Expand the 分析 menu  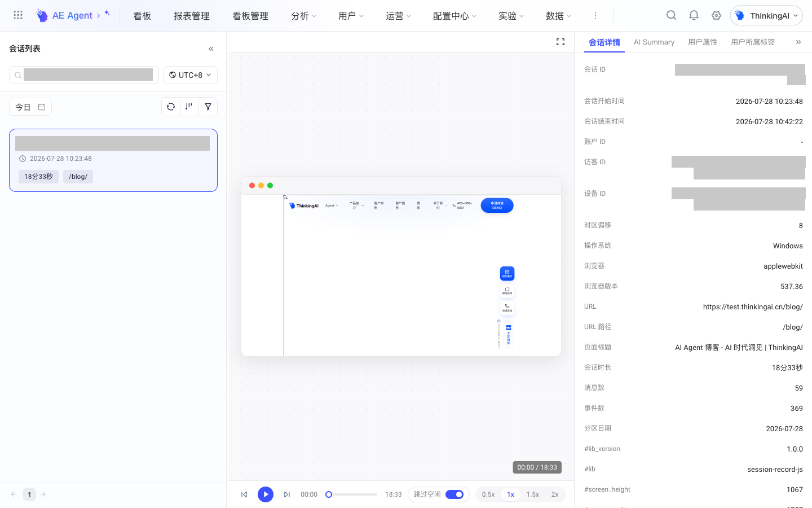[x=303, y=16]
